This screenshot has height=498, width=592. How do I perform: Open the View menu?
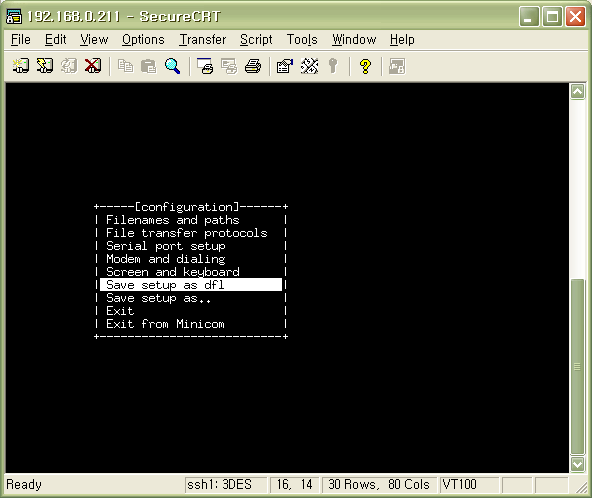(x=94, y=40)
